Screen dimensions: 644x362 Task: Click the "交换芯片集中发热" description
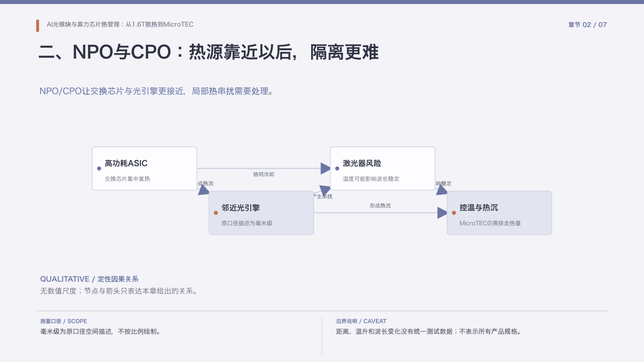click(x=127, y=179)
